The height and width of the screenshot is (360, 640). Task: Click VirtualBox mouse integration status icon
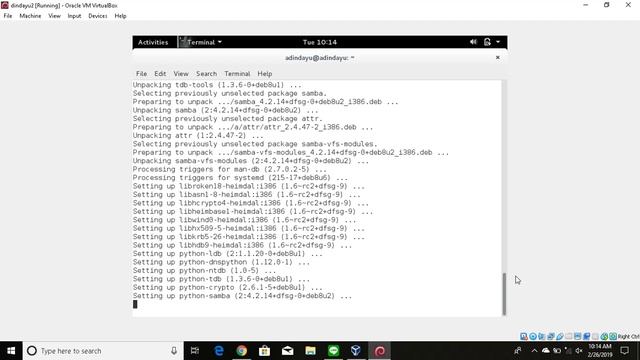tap(604, 336)
